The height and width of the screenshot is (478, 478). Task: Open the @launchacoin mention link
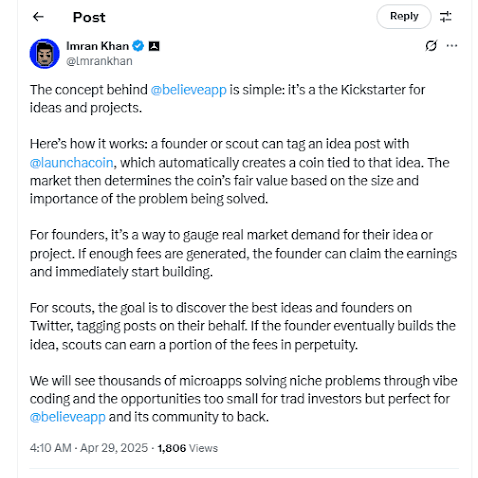[x=71, y=163]
